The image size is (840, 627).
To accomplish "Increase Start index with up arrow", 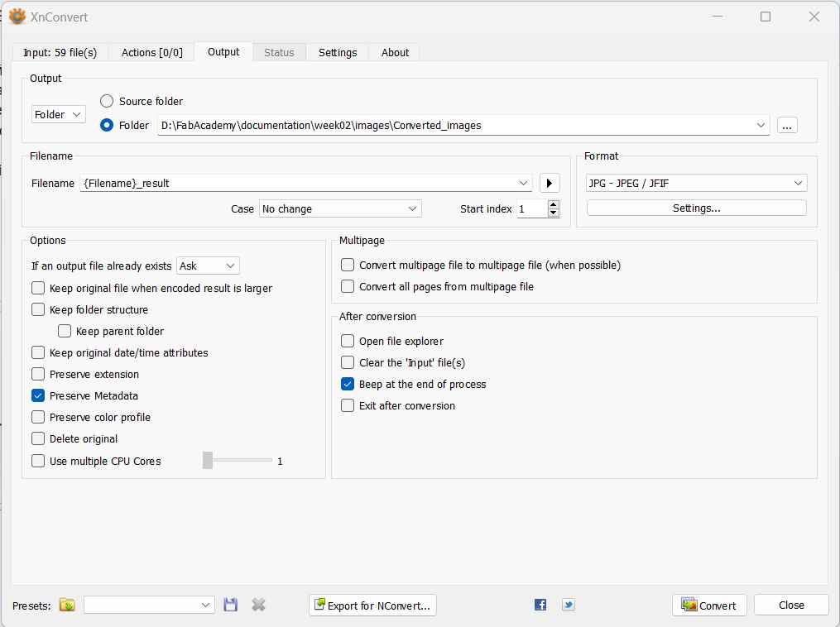I will pos(554,204).
